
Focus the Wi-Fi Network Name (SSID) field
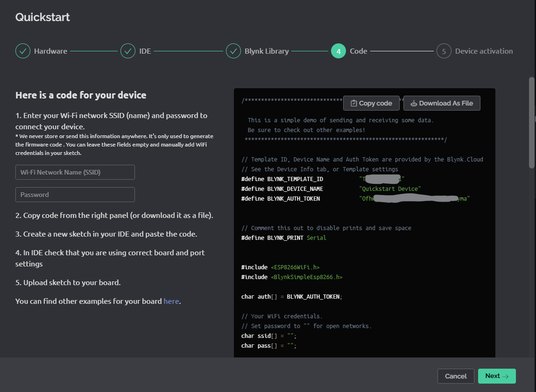point(75,172)
